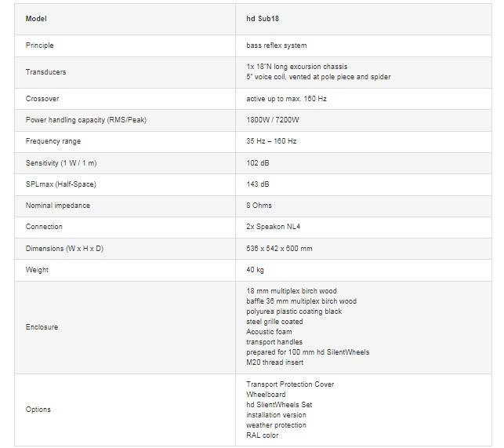Select the "143 dB" SPLmax value
Viewport: 504px width, 448px height.
pyautogui.click(x=258, y=184)
